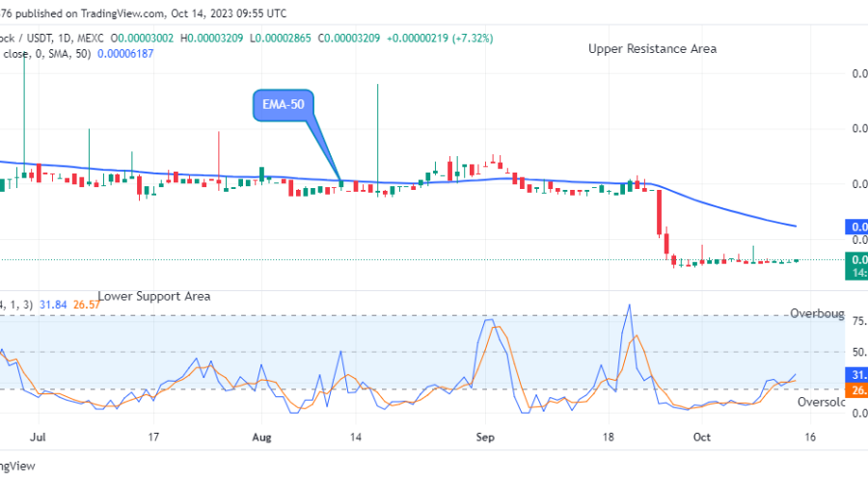Click the high price H0.00003209
This screenshot has height=482, width=868.
coord(211,39)
